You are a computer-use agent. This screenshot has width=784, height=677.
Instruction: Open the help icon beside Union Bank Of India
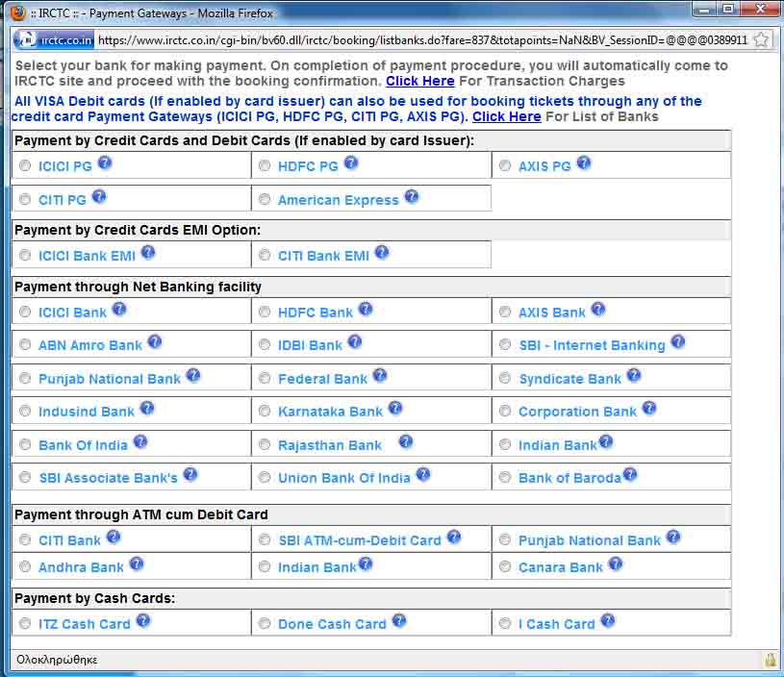(x=423, y=475)
